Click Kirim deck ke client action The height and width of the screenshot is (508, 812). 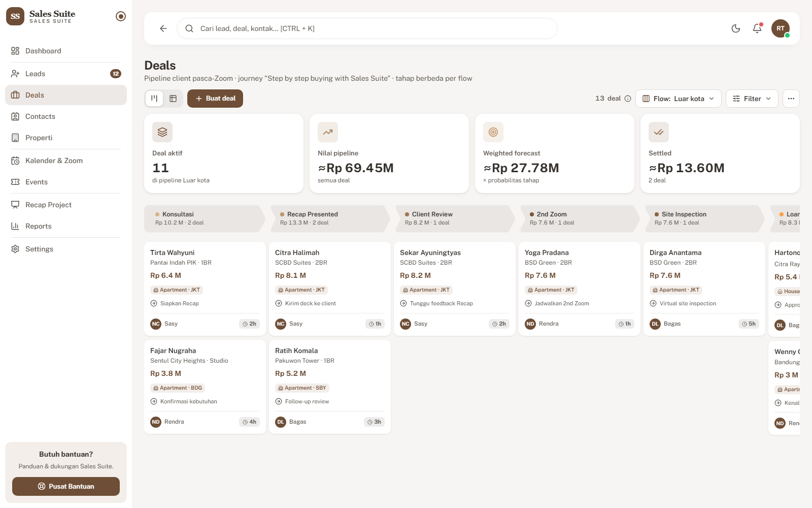click(x=306, y=303)
